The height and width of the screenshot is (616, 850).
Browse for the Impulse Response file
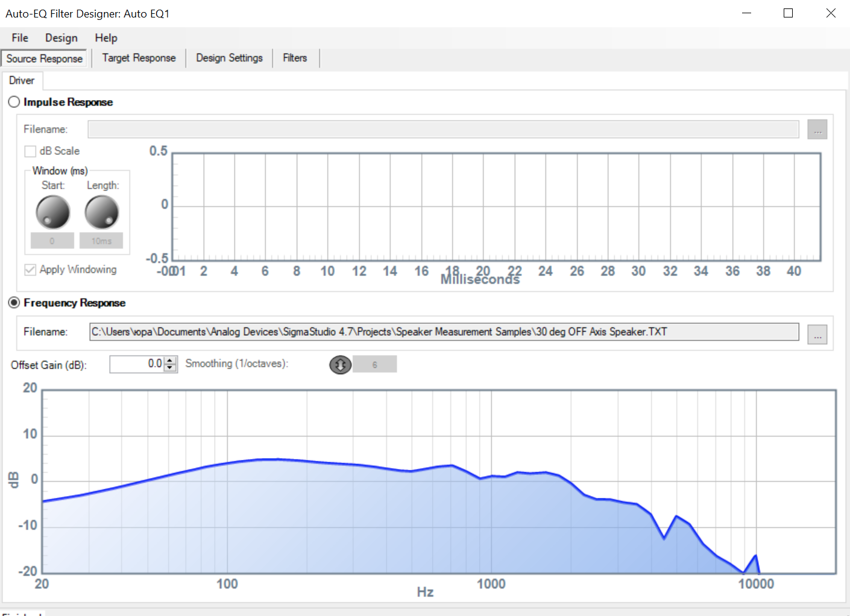[817, 130]
